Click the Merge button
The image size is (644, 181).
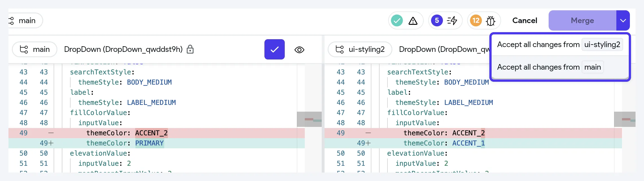click(582, 21)
